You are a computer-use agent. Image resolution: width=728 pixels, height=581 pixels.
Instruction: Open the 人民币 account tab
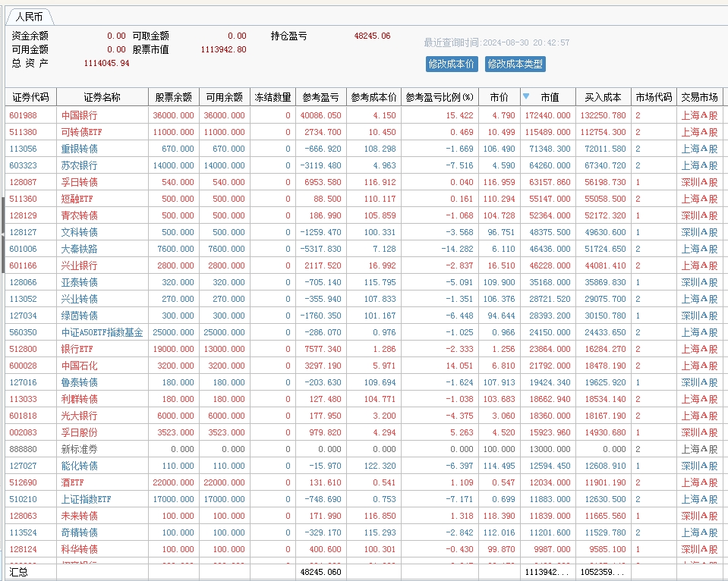tap(30, 17)
